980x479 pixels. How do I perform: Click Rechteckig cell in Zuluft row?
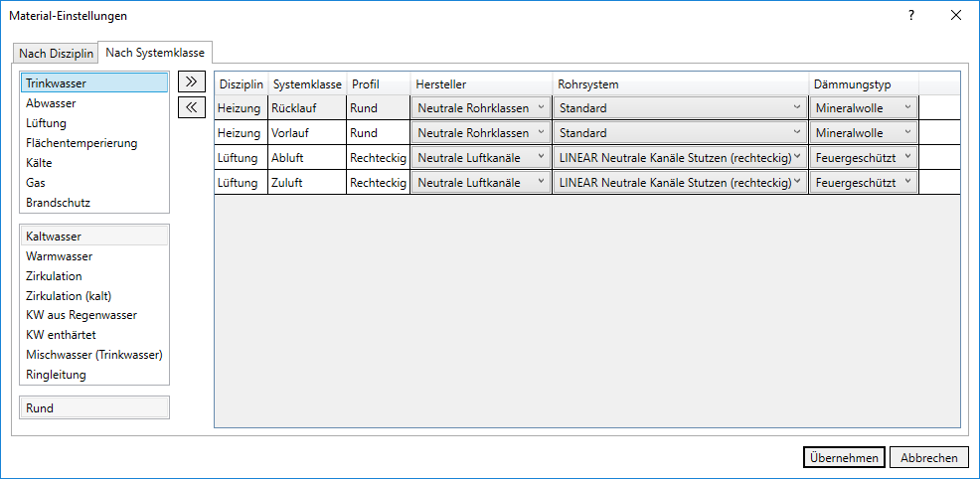point(379,183)
